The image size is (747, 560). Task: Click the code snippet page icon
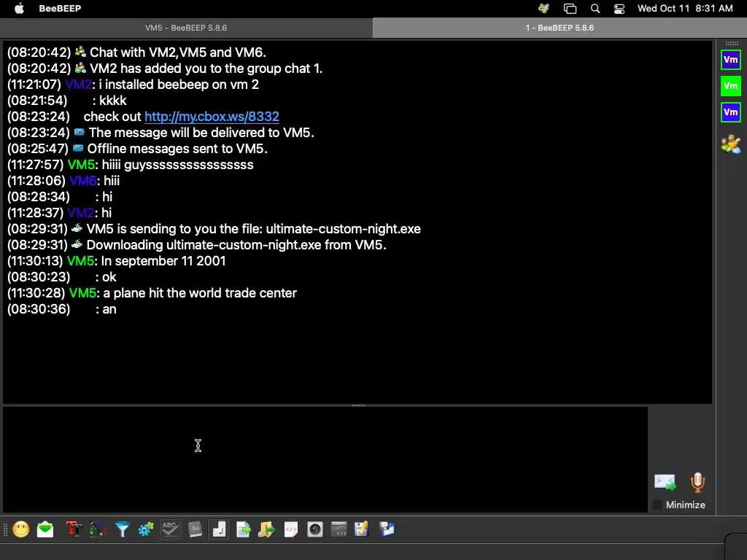(x=290, y=529)
